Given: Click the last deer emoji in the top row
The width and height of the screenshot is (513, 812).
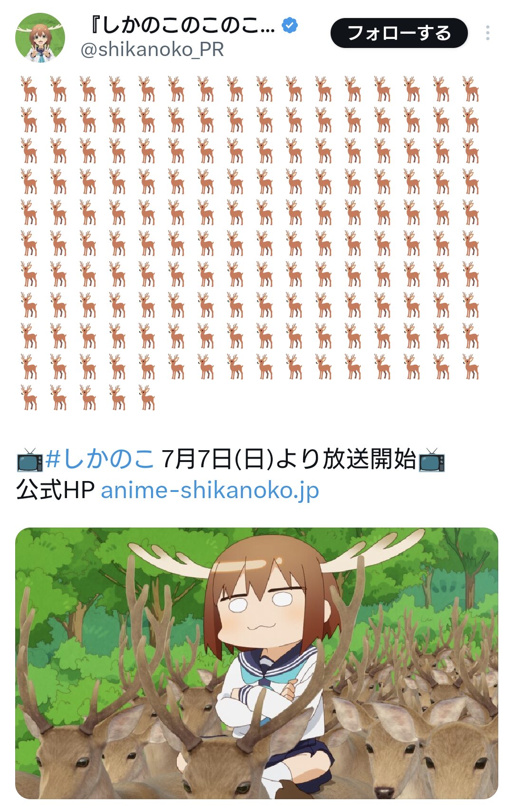Looking at the screenshot, I should click(471, 89).
